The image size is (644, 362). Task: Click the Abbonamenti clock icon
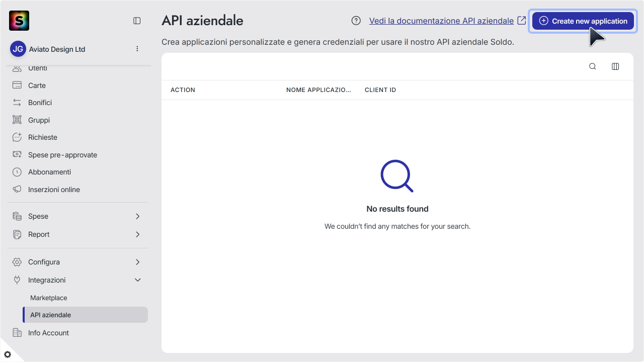coord(17,172)
